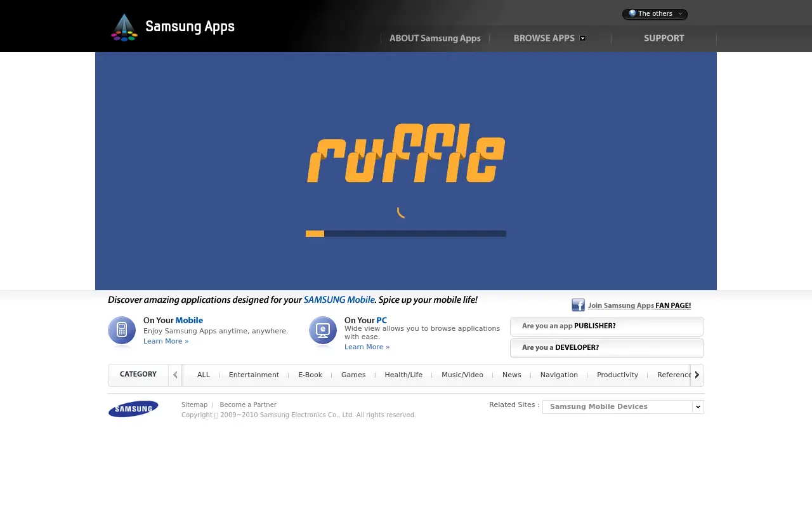Select the E-Book category
Image resolution: width=812 pixels, height=508 pixels.
tap(310, 375)
